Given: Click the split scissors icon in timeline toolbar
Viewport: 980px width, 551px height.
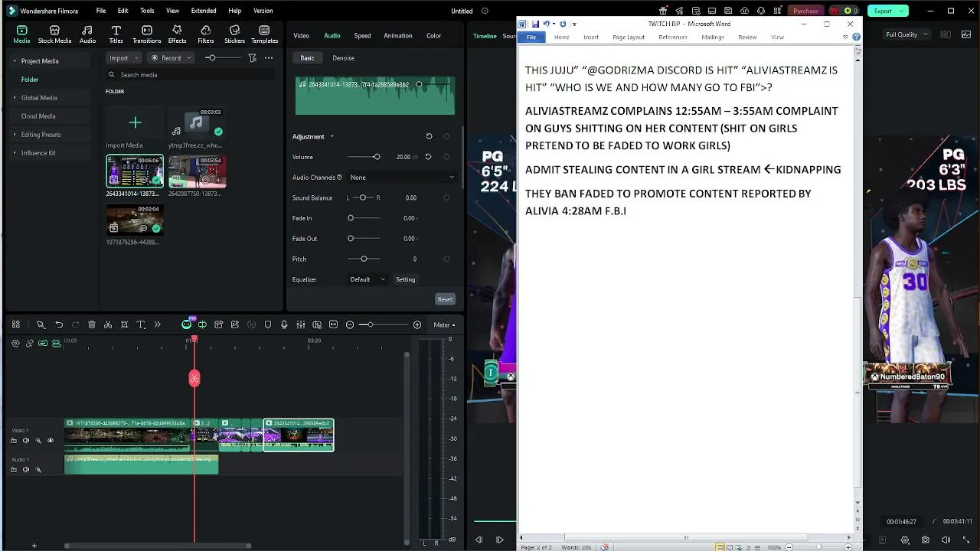Looking at the screenshot, I should (108, 324).
